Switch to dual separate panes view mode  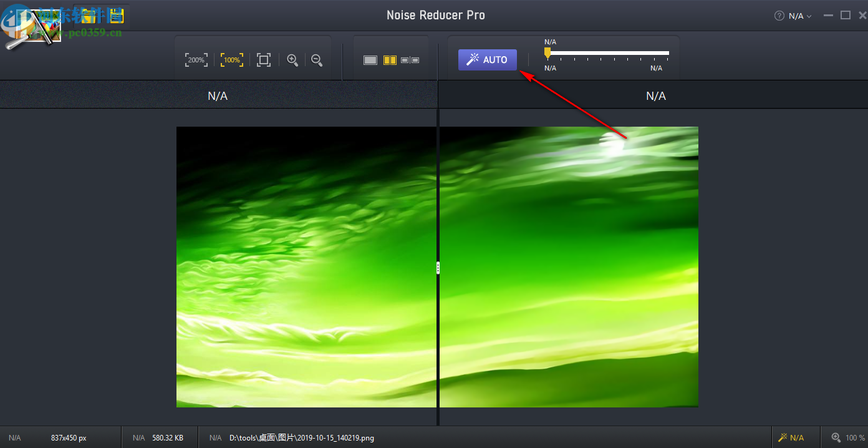pyautogui.click(x=410, y=60)
